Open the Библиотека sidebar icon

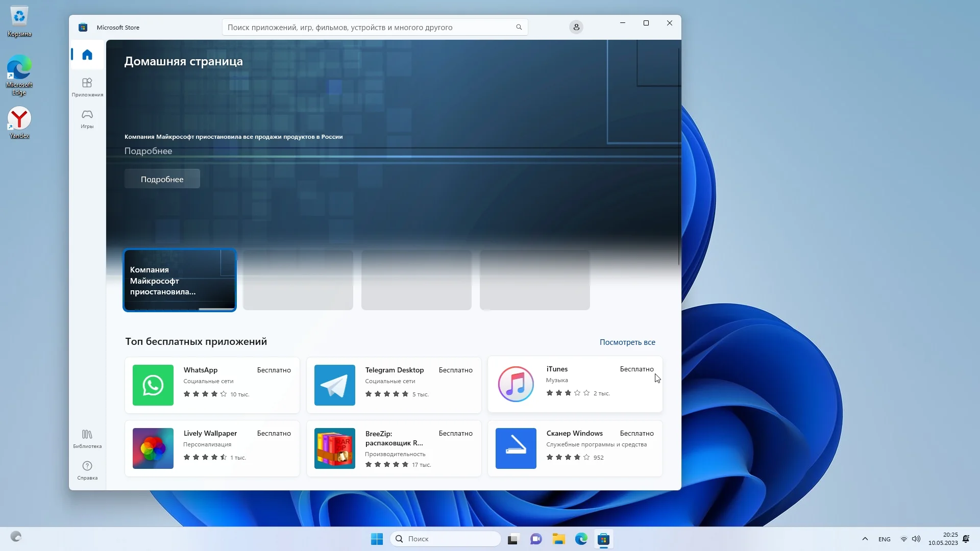click(x=87, y=438)
